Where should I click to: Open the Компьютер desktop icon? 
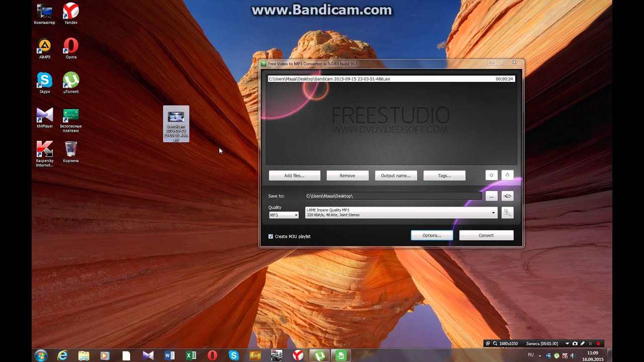(45, 14)
